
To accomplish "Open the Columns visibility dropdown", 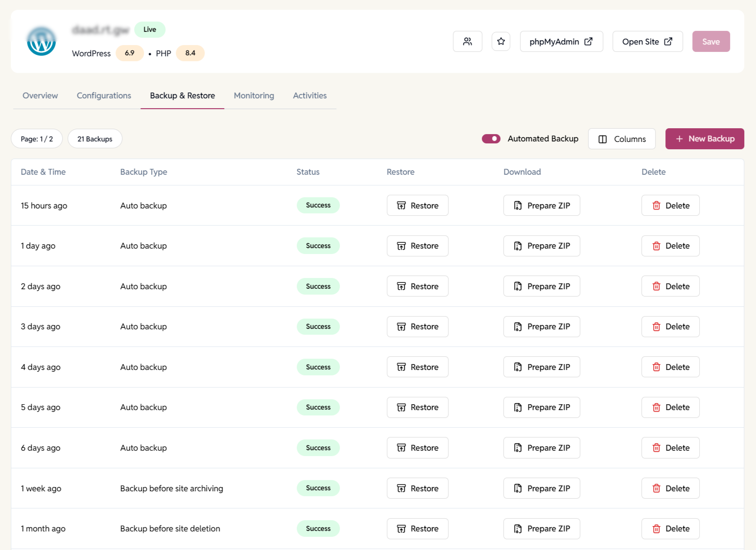I will [x=621, y=139].
